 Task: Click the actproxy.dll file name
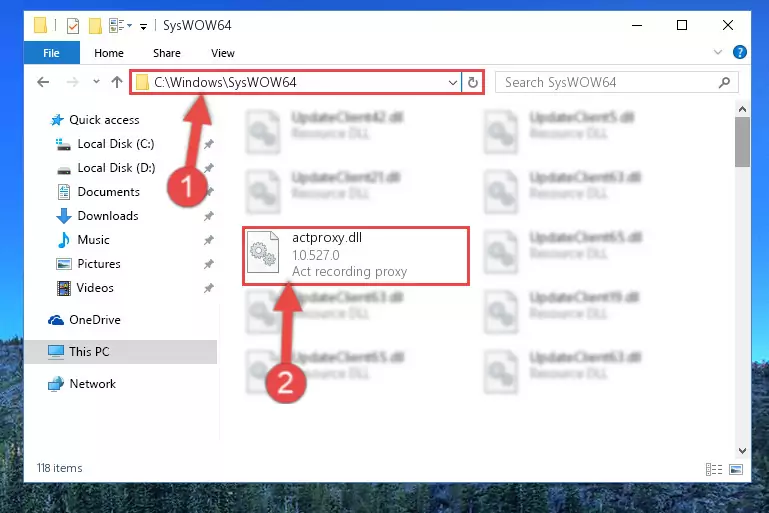point(327,237)
